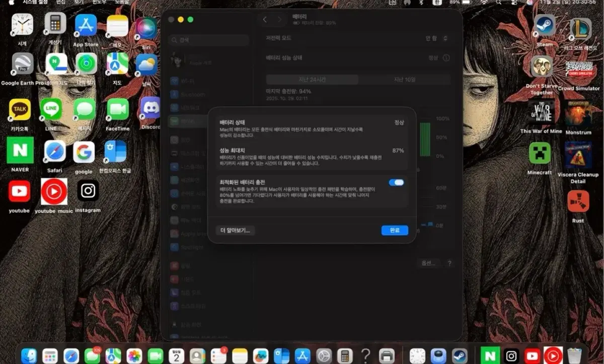Open the 한컴오피스 한글 desktop icon

coord(115,151)
